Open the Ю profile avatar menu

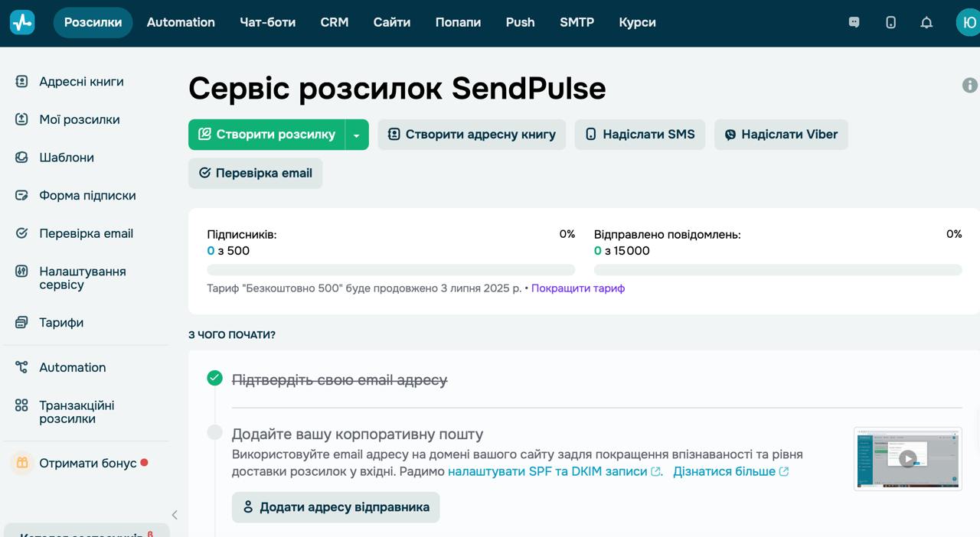[966, 22]
